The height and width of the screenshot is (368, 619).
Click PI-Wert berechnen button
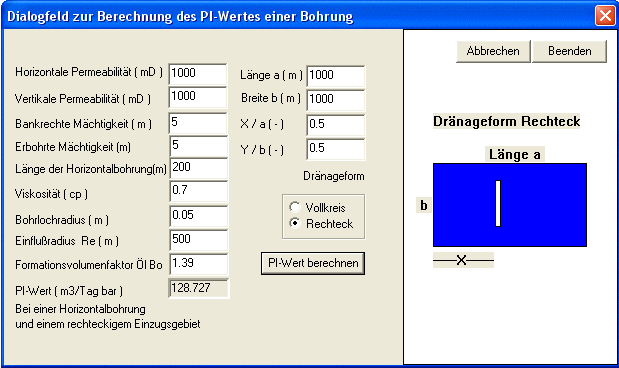[x=313, y=263]
